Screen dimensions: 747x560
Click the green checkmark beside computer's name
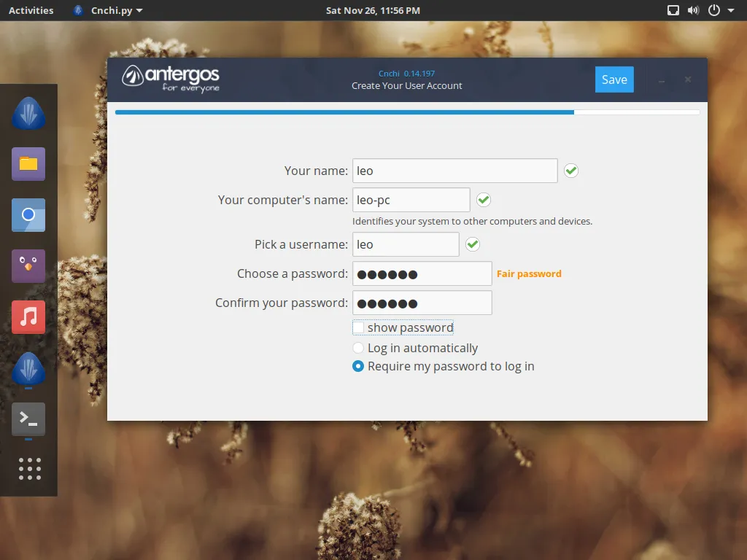pos(484,200)
